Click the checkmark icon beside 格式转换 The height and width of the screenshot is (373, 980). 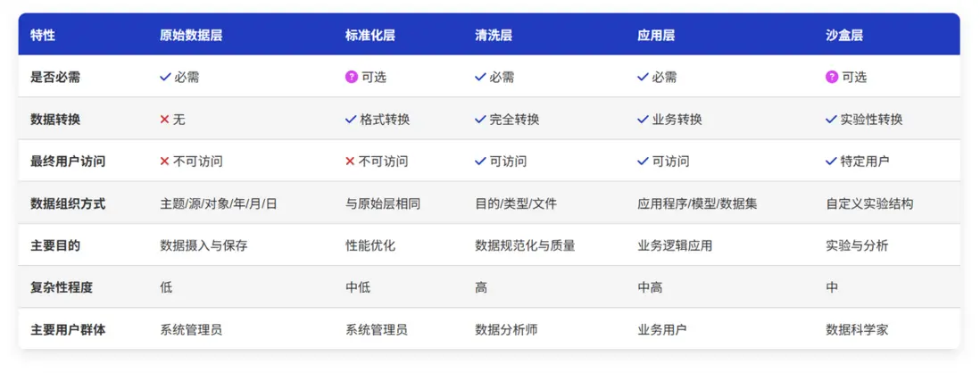tap(351, 119)
